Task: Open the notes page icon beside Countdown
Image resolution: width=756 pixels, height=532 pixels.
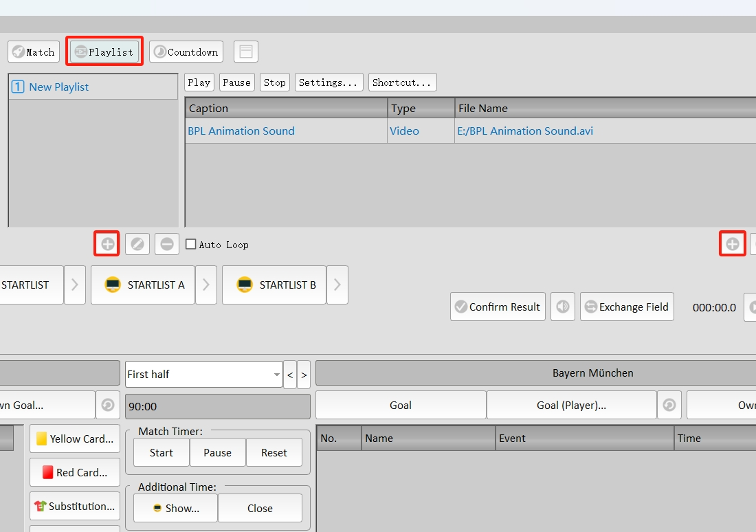Action: click(246, 52)
